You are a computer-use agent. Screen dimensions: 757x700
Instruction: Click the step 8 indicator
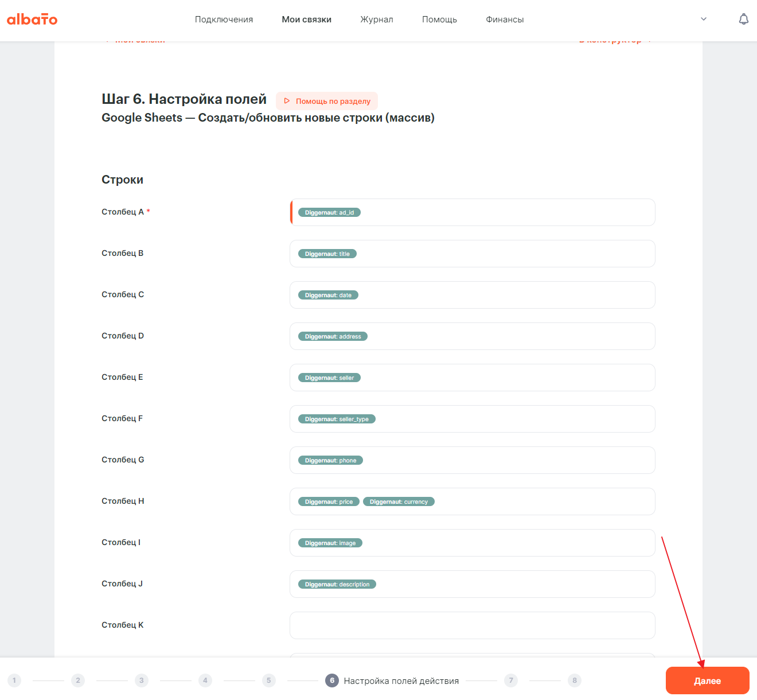coord(574,680)
